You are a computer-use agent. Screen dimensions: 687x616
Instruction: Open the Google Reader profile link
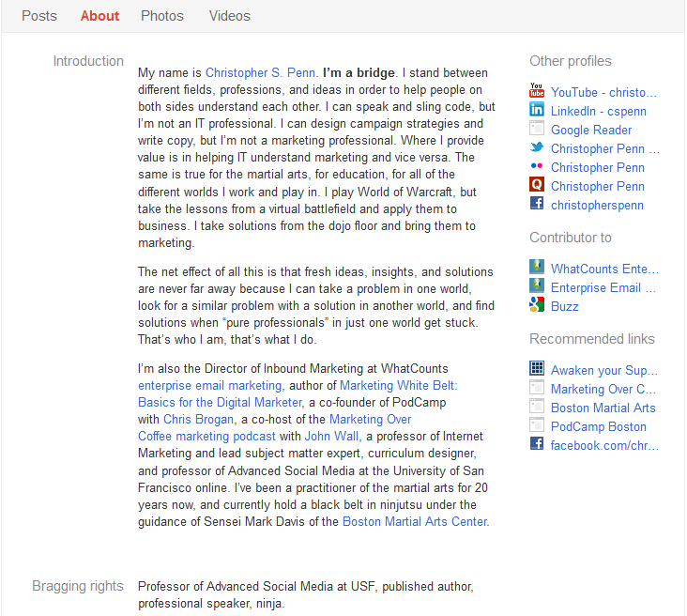(591, 130)
